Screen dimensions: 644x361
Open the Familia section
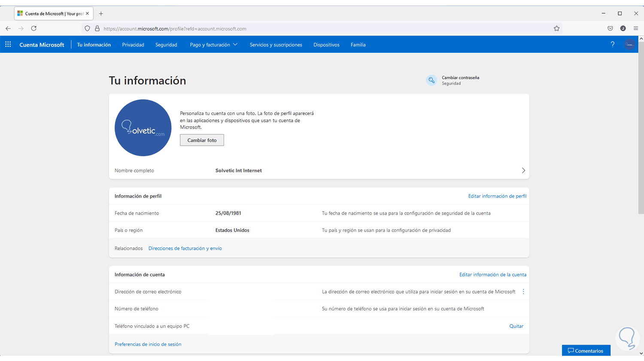pos(358,45)
